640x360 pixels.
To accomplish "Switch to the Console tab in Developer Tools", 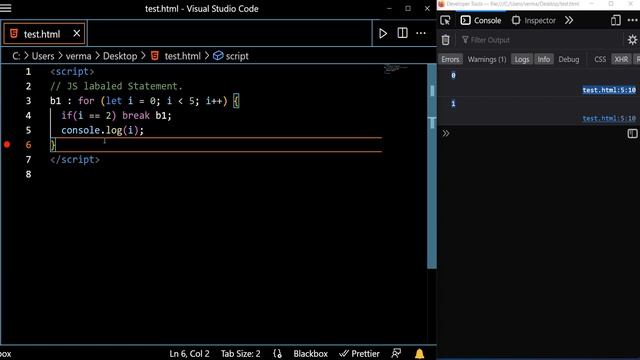I will pyautogui.click(x=481, y=20).
